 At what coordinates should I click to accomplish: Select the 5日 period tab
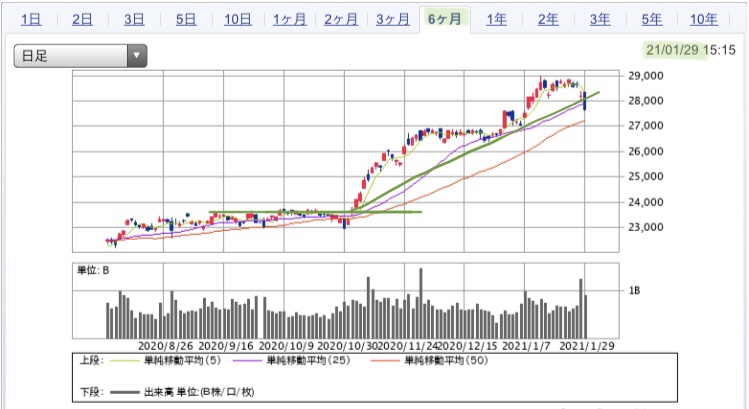pyautogui.click(x=186, y=20)
